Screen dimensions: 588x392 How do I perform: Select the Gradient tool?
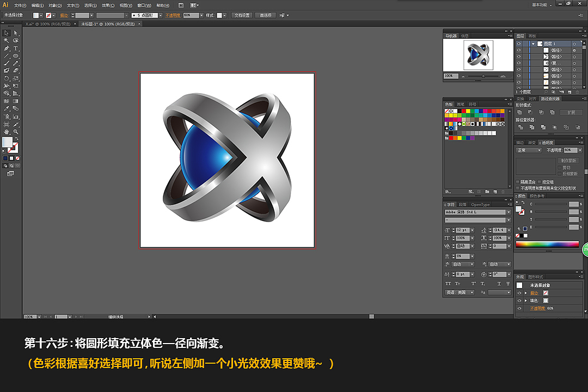tap(15, 101)
